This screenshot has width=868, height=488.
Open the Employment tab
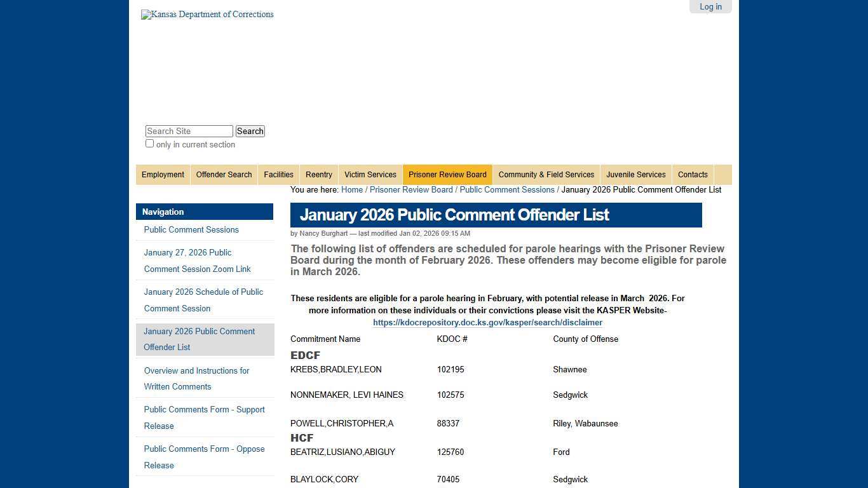click(x=163, y=174)
